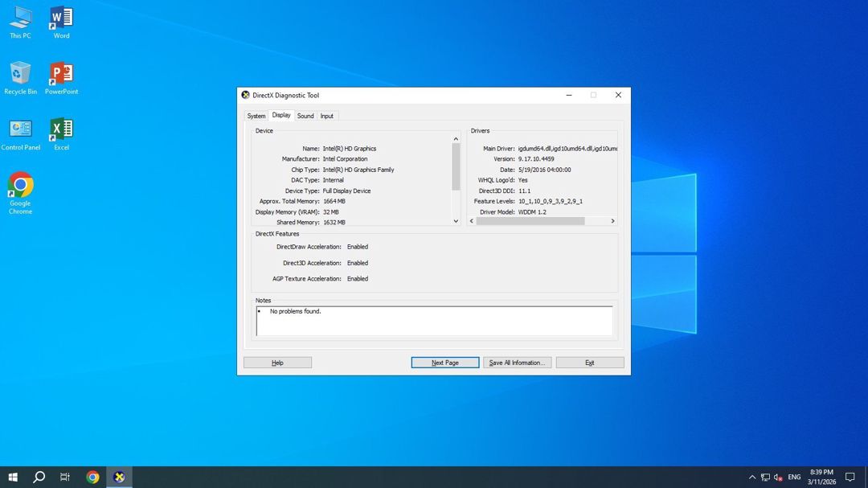Select the Excel desktop shortcut
The height and width of the screenshot is (488, 868).
coord(61,134)
